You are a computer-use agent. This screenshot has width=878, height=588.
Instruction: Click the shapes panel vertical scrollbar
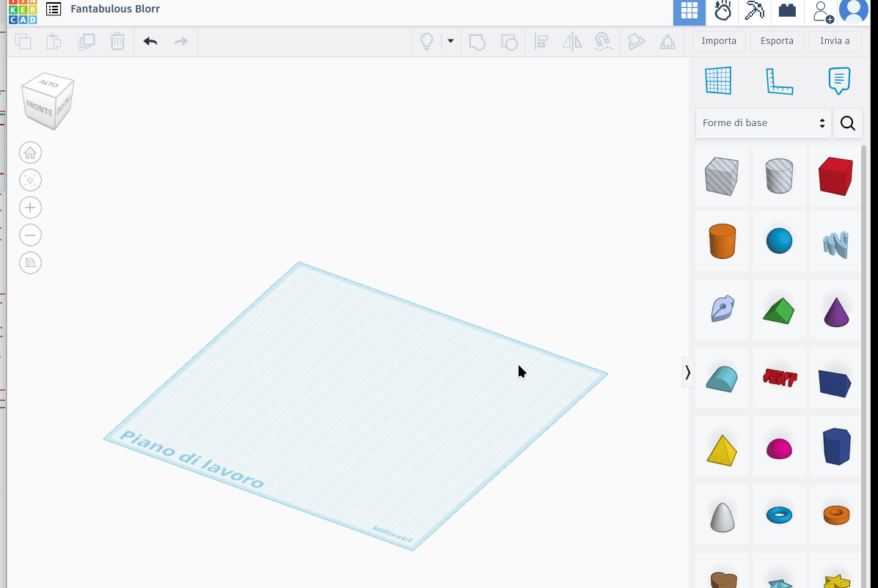pyautogui.click(x=863, y=367)
